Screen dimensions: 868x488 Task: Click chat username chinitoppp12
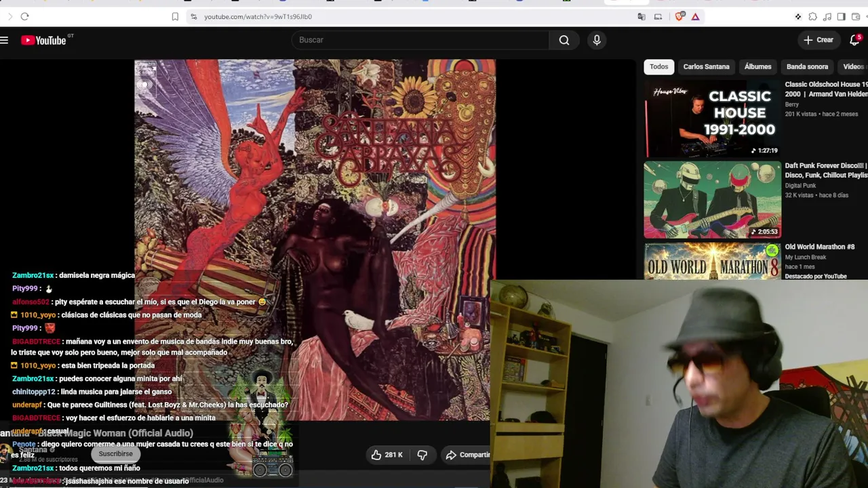(34, 392)
